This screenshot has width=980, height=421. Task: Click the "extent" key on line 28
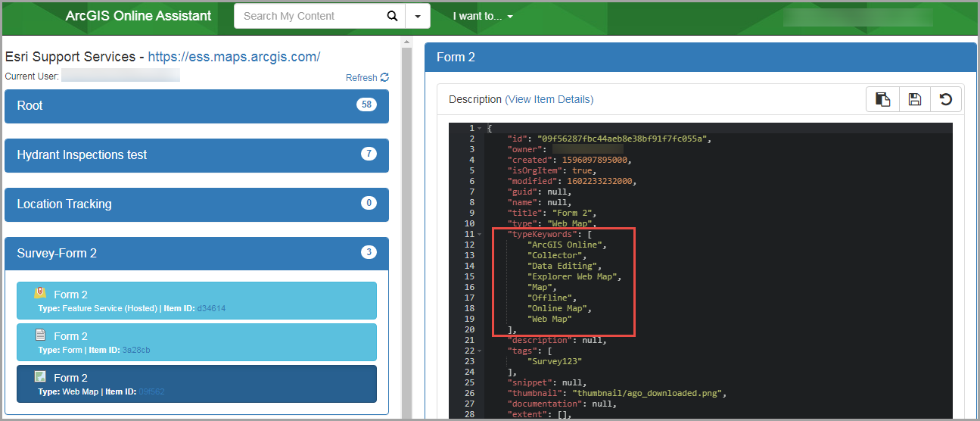click(526, 414)
